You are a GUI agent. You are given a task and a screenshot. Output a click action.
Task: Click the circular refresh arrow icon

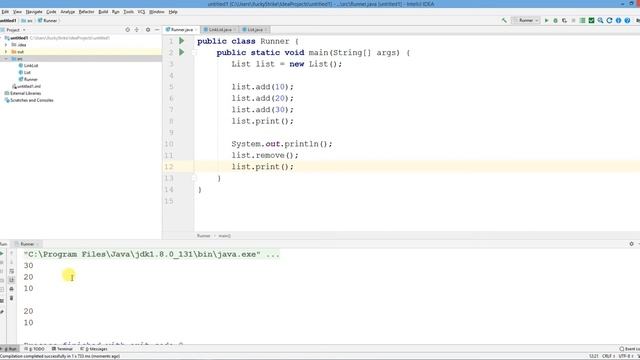click(609, 20)
